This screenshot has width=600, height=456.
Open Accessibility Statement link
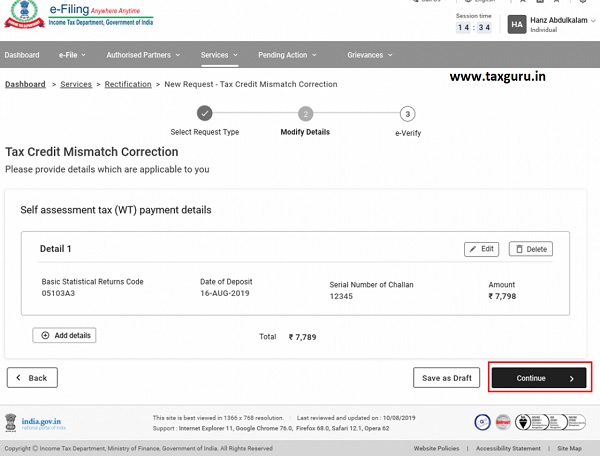(x=508, y=448)
